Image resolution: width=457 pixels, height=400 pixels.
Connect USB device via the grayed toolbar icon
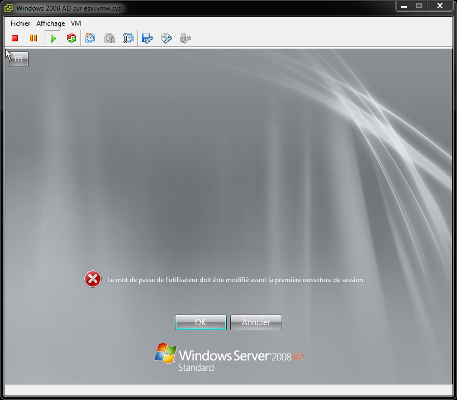tap(185, 38)
